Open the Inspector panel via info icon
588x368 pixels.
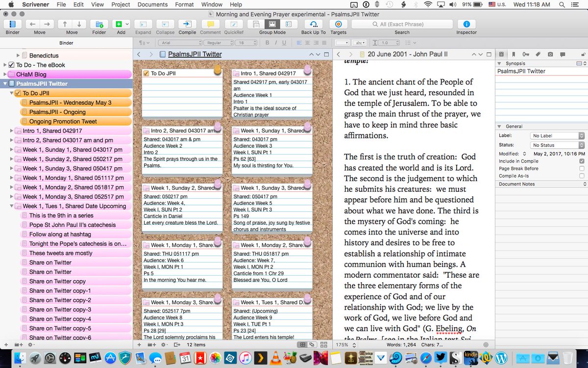click(466, 24)
